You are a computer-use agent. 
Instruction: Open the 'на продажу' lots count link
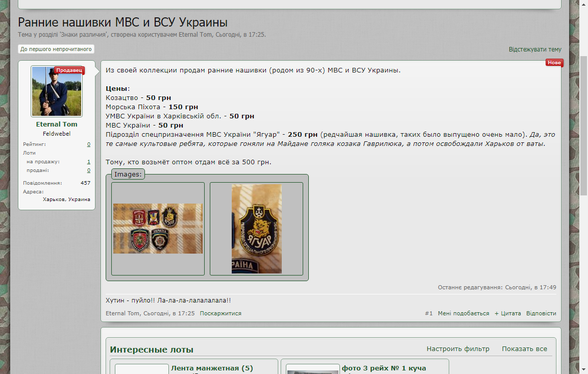(88, 162)
